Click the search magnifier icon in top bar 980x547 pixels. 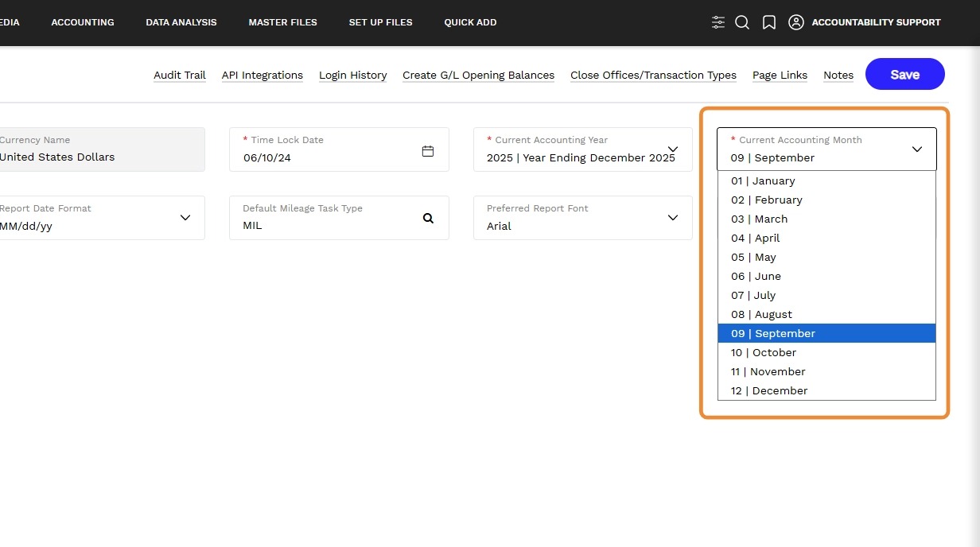point(742,22)
